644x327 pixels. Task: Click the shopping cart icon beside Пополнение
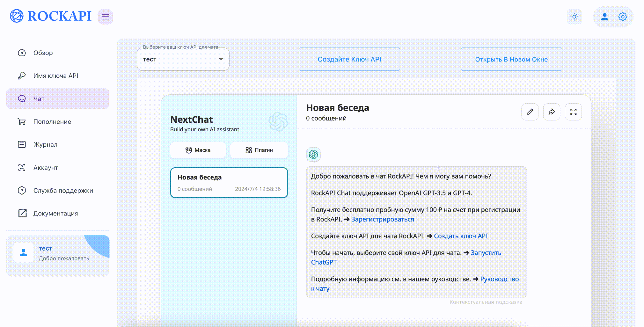tap(22, 122)
